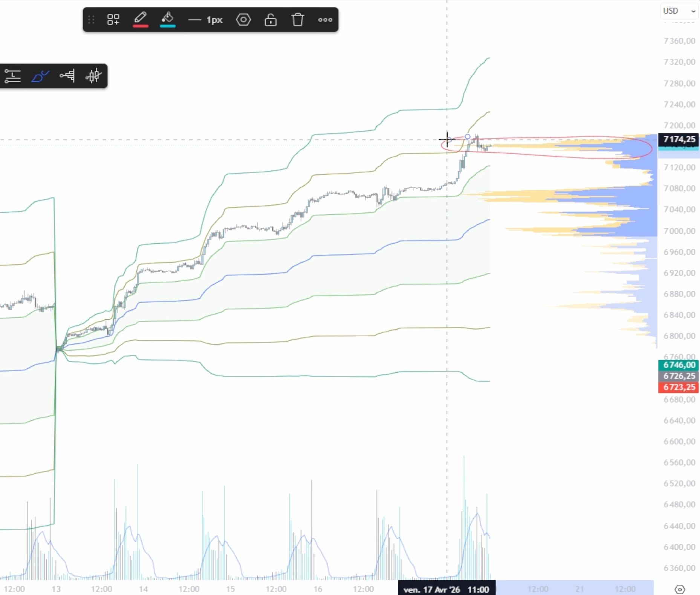Select the bar pattern tool icon
Screen dimensions: 700x595
pos(94,76)
